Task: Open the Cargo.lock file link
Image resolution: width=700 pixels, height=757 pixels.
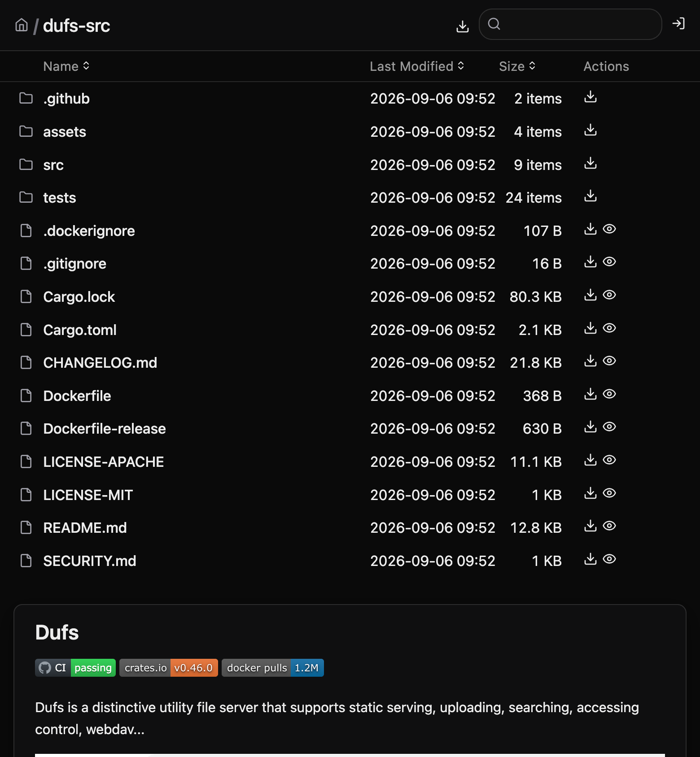Action: pos(79,297)
